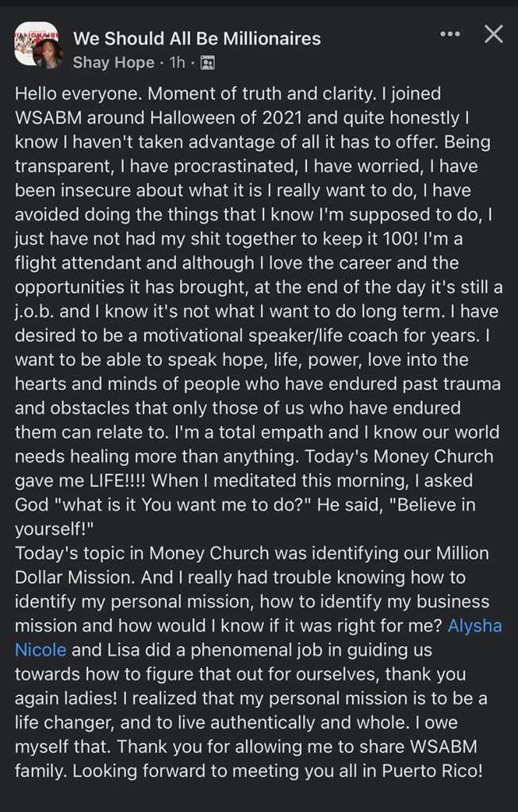
Task: Open the three-dot post options menu
Action: click(x=450, y=34)
